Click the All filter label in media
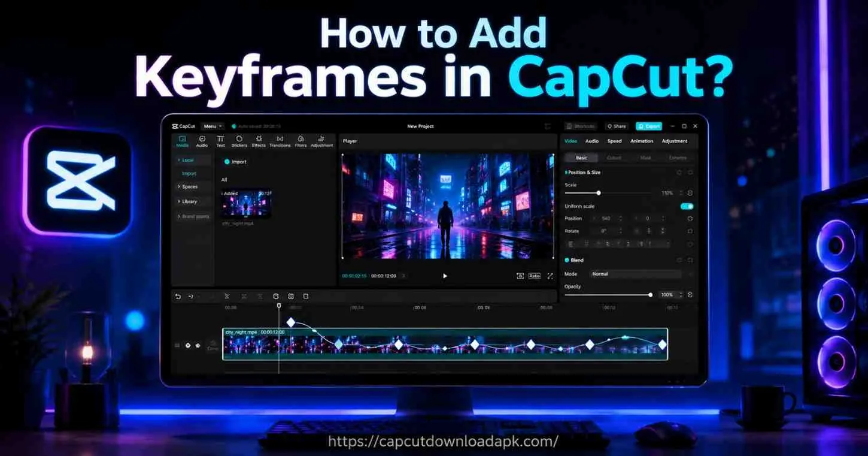 (x=224, y=180)
